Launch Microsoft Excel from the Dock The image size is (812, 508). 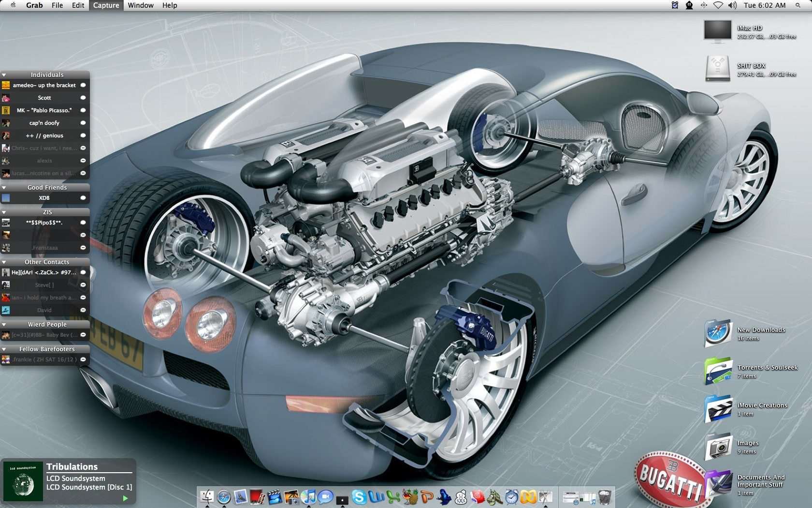click(393, 496)
